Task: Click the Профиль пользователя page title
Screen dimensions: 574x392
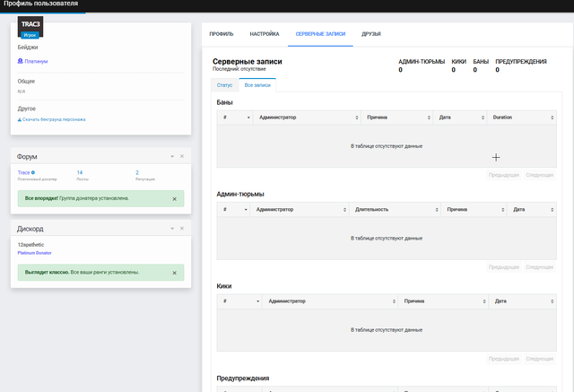Action: tap(40, 4)
